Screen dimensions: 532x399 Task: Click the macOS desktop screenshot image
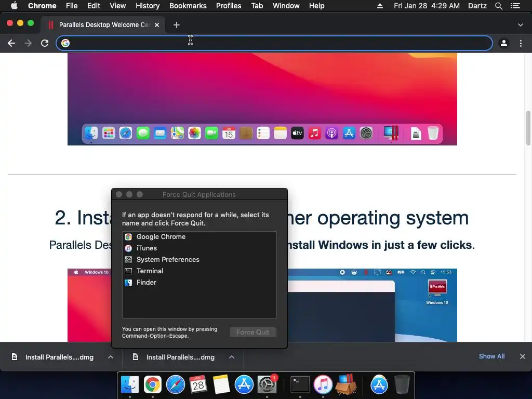pos(262,99)
